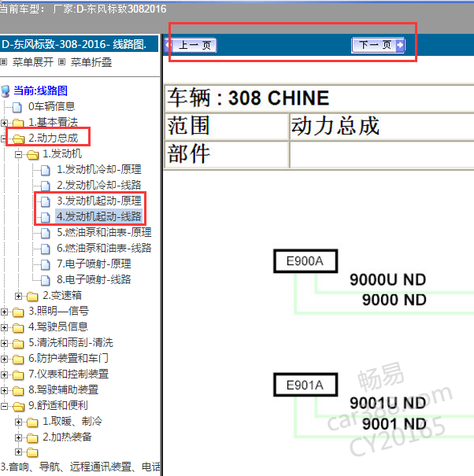Open 3.发动机起动-原理 diagram

point(99,201)
